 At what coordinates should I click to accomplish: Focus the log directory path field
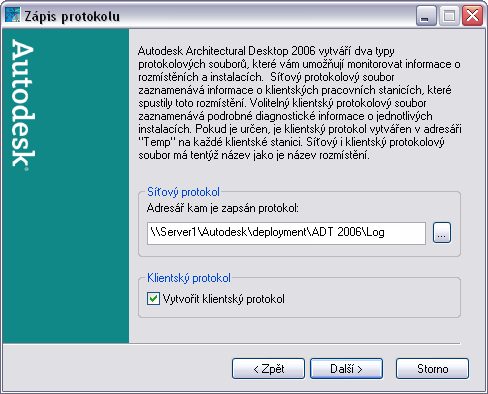[x=286, y=233]
